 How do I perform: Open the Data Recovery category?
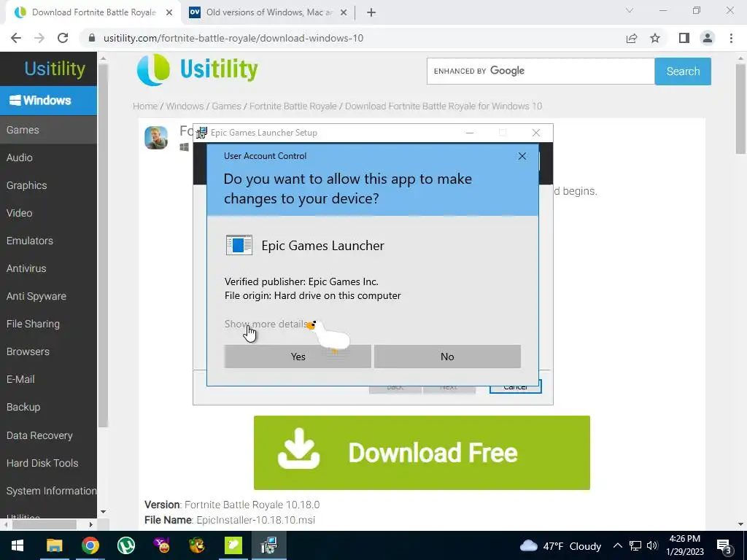coord(48,435)
